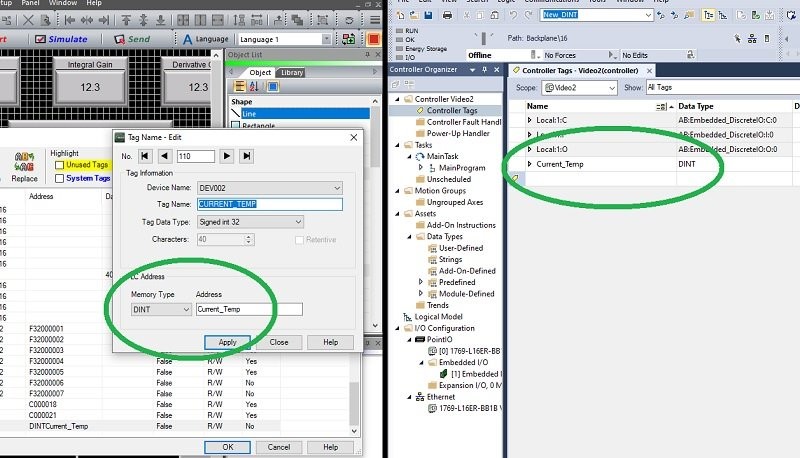Screen dimensions: 800x458
Task: Select MainProgram in the organizer tree
Action: click(462, 168)
